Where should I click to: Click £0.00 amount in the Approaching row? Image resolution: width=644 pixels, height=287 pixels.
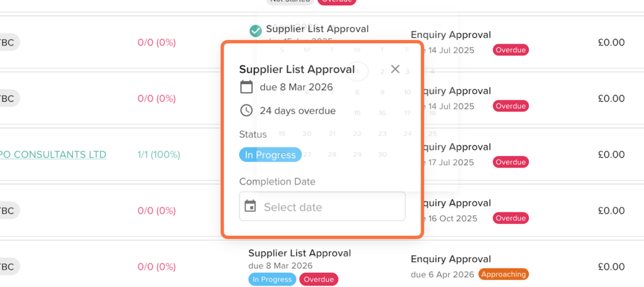pyautogui.click(x=611, y=266)
